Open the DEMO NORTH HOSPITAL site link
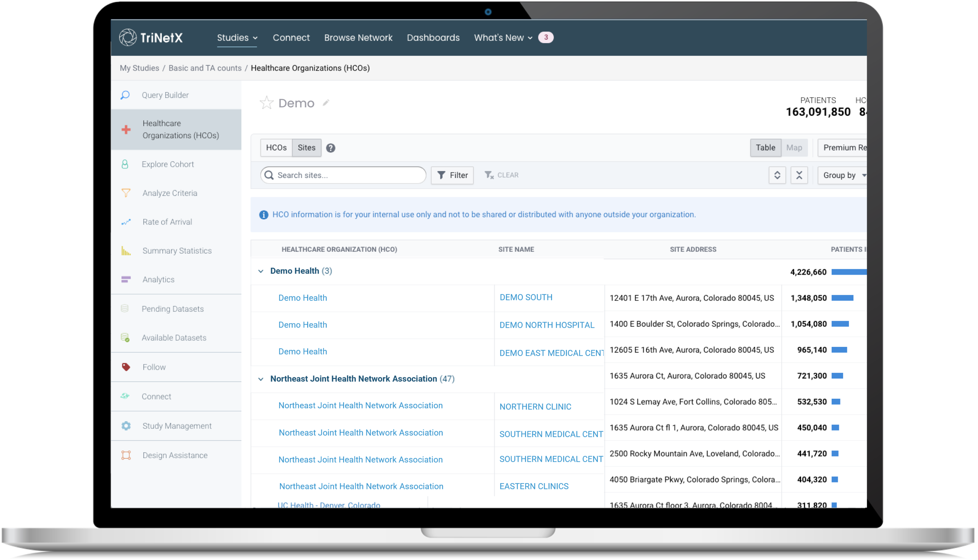978x560 pixels. coord(546,325)
